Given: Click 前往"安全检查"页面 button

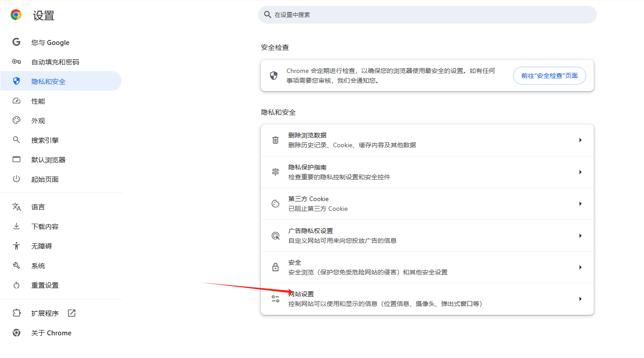Looking at the screenshot, I should 550,76.
